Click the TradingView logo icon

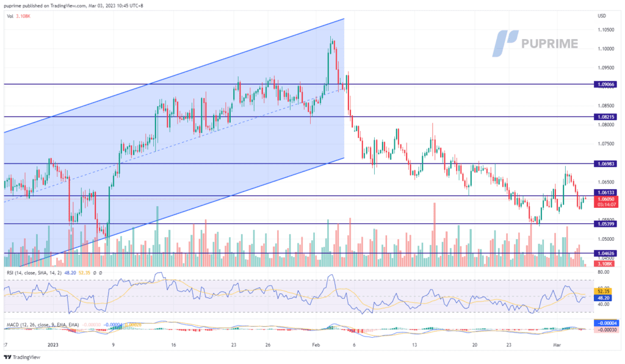(x=7, y=357)
